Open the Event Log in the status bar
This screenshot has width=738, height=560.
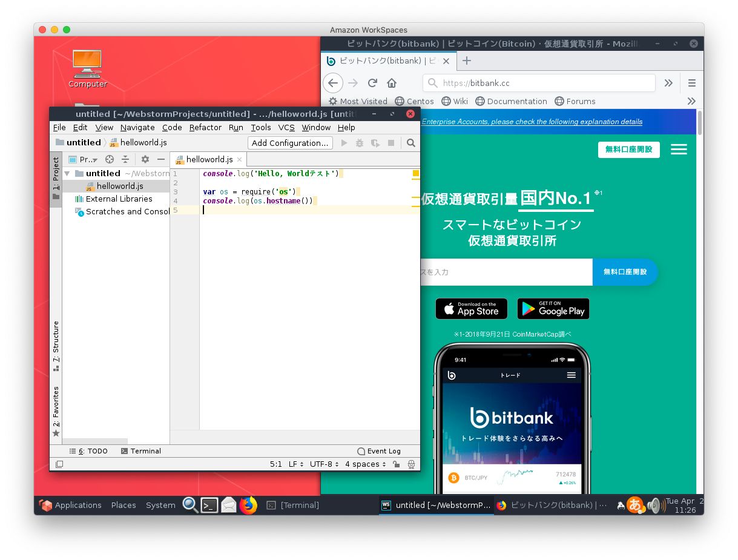click(385, 450)
